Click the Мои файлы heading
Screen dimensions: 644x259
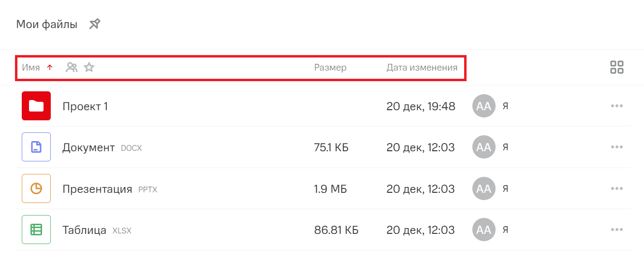47,24
